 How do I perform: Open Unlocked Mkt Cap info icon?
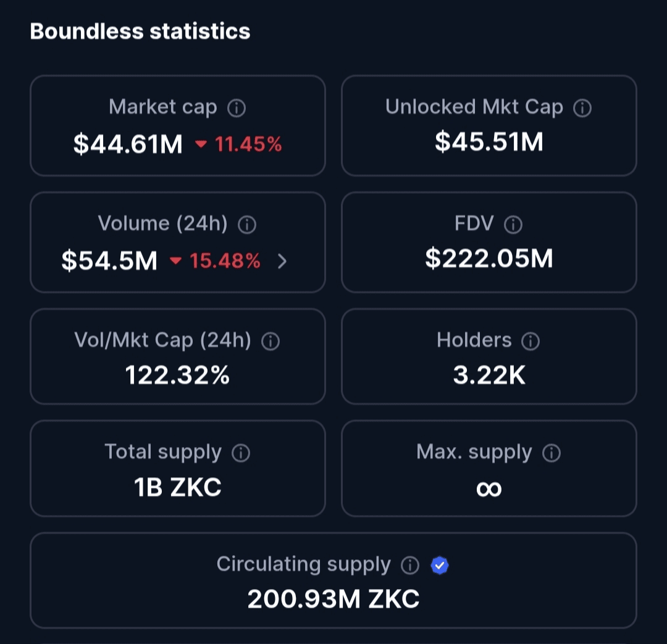coord(582,108)
